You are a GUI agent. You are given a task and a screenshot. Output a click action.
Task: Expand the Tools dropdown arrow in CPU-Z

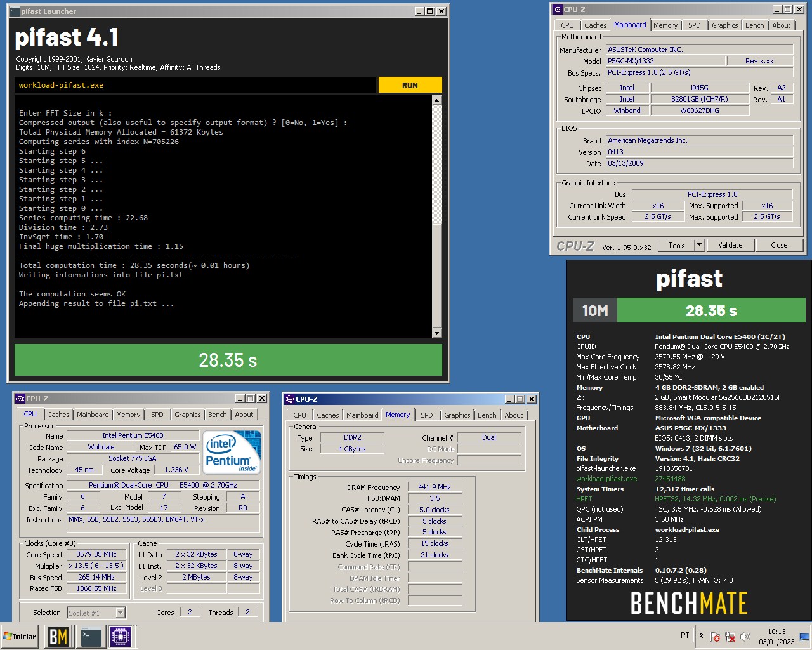[x=700, y=245]
